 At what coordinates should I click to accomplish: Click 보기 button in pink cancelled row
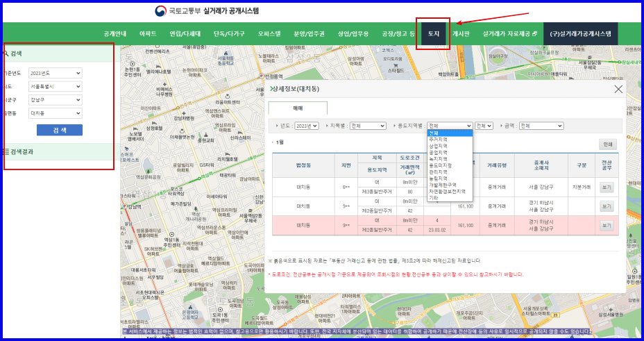(607, 226)
